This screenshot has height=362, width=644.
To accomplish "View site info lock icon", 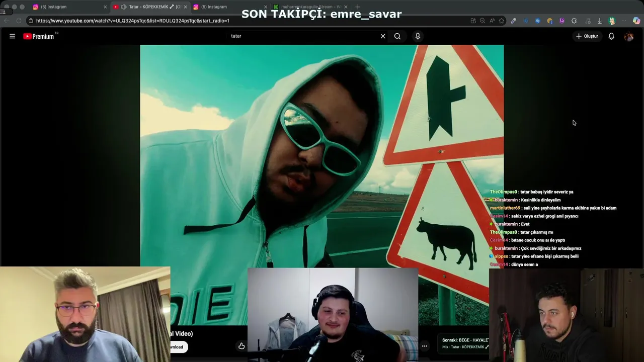I will pyautogui.click(x=31, y=21).
